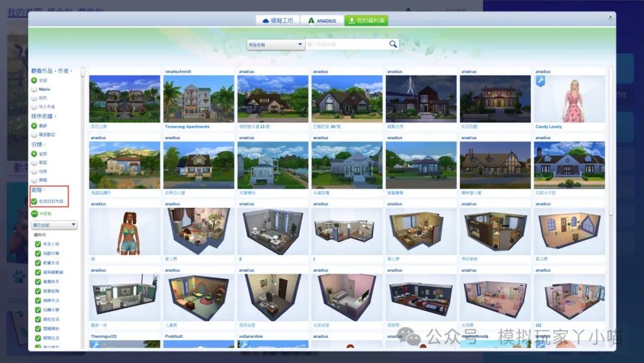Filter category by 地段 lots radio
The height and width of the screenshot is (363, 644).
click(x=35, y=171)
